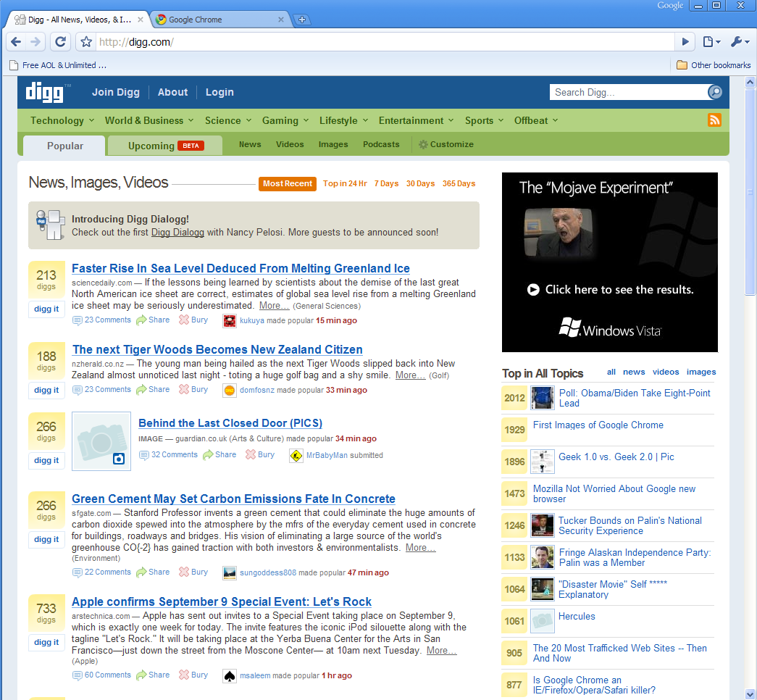Click Join Digg link

click(x=116, y=92)
